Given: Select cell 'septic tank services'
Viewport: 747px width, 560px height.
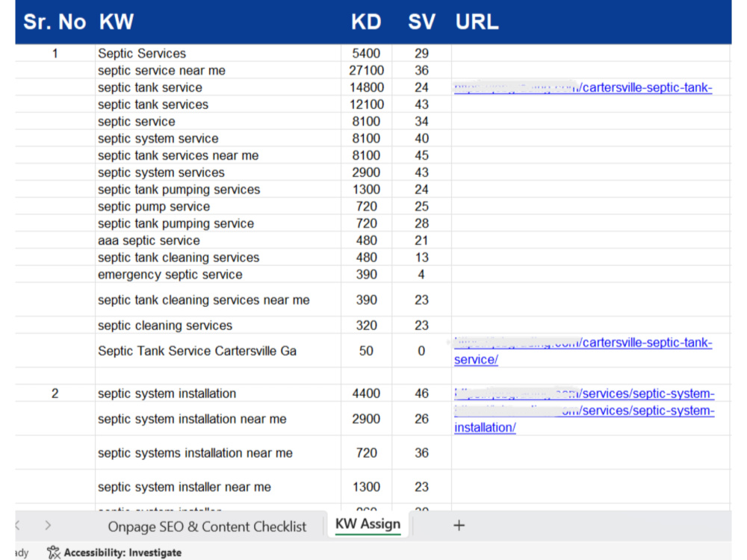Looking at the screenshot, I should coord(218,105).
